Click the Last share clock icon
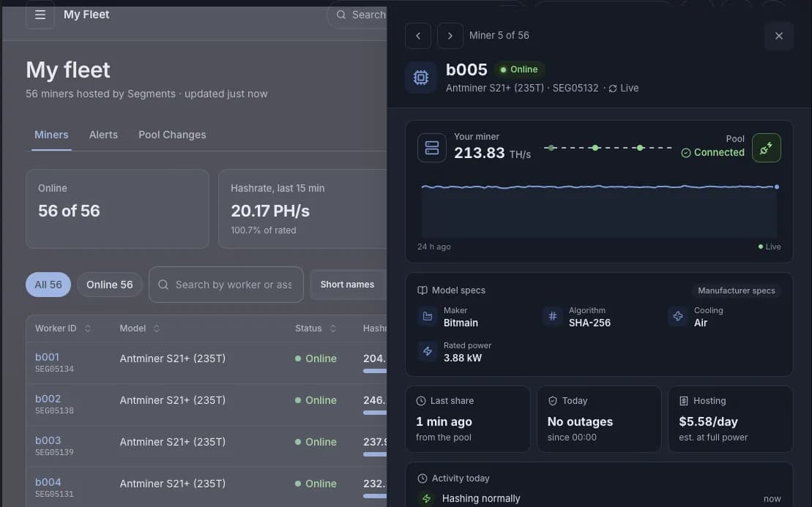 pos(421,401)
